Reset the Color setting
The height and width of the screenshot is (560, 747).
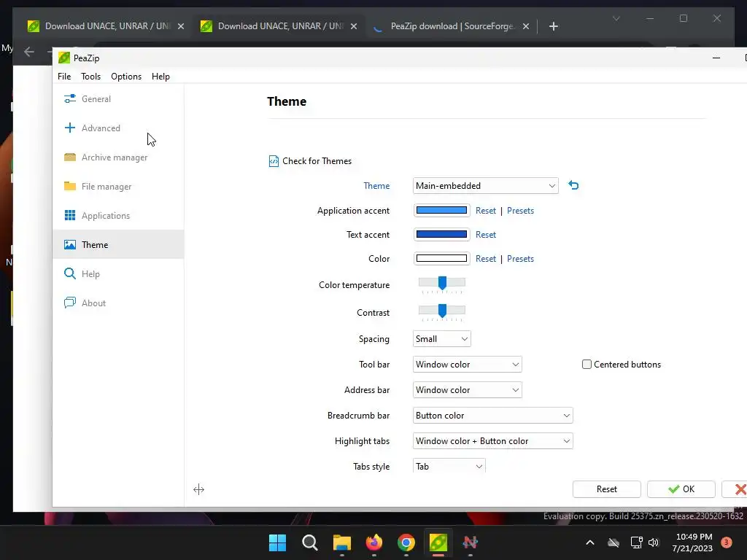click(x=485, y=259)
